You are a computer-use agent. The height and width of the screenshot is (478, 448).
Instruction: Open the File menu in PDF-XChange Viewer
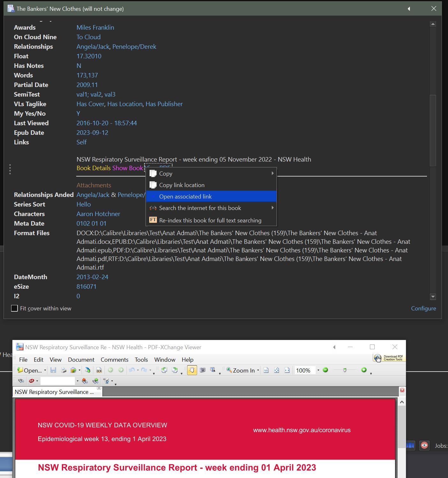click(x=23, y=359)
